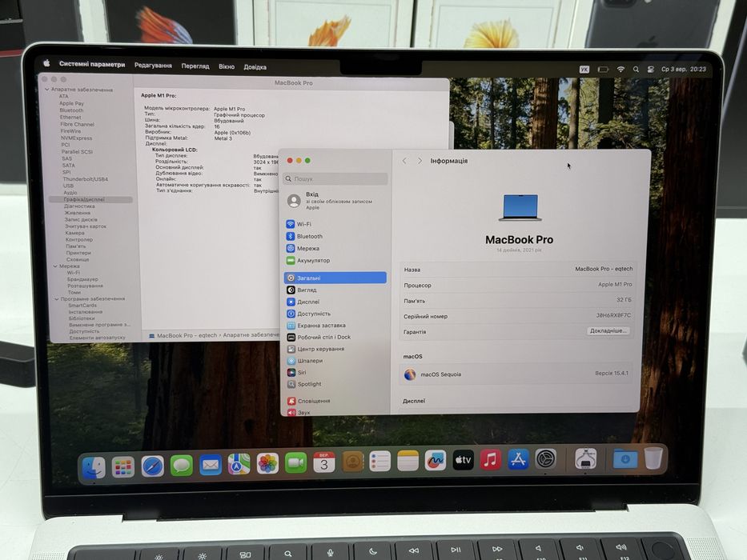The width and height of the screenshot is (747, 560).
Task: Collapse Мережа section in System Information
Action: click(54, 266)
